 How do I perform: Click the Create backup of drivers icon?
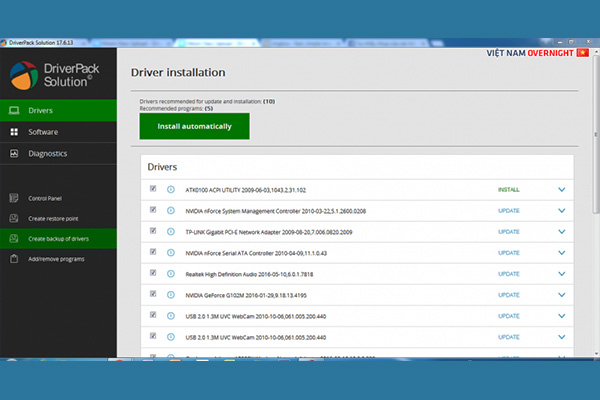click(x=14, y=238)
